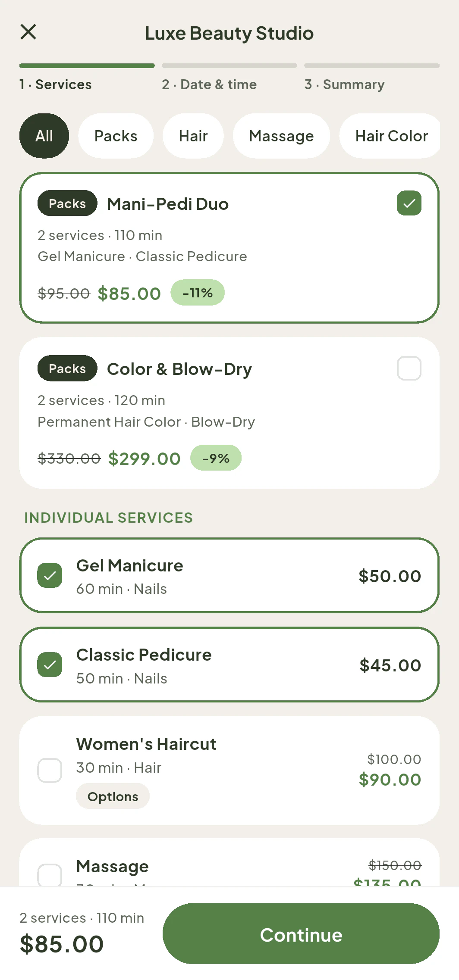
Task: Uncheck the Gel Manicure checkbox
Action: point(50,575)
